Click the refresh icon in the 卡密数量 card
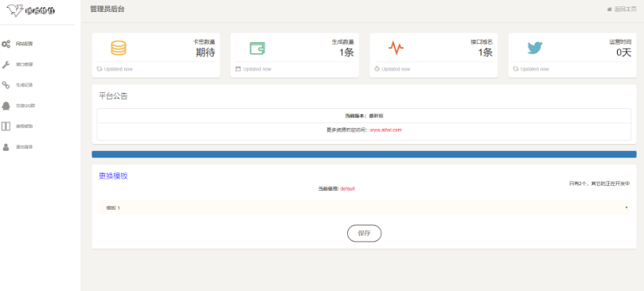The image size is (644, 291). point(100,69)
